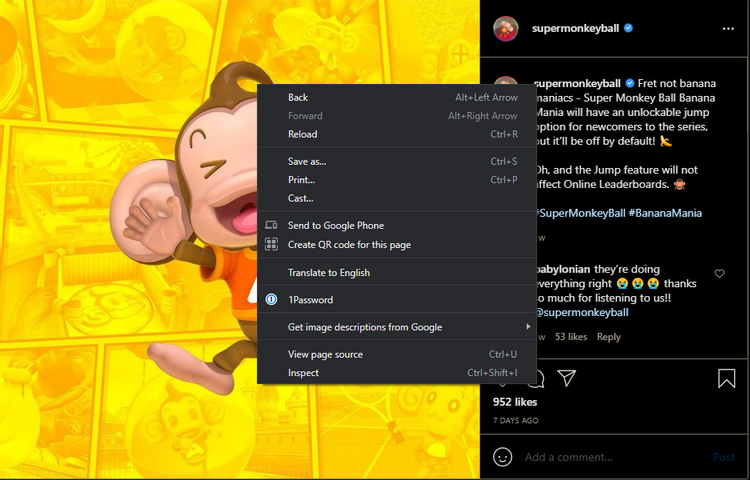Image resolution: width=750 pixels, height=480 pixels.
Task: Focus the Add a comment field
Action: (610, 457)
